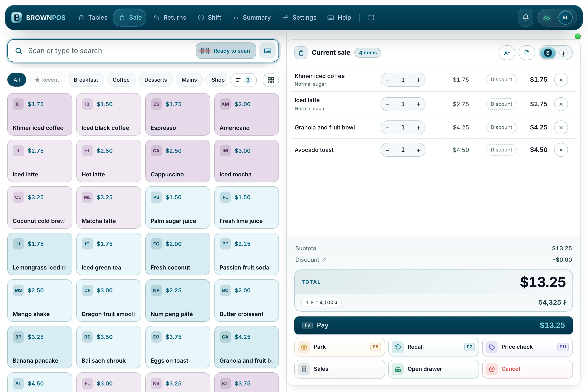Add Eggs on toast to the sale

tap(177, 347)
